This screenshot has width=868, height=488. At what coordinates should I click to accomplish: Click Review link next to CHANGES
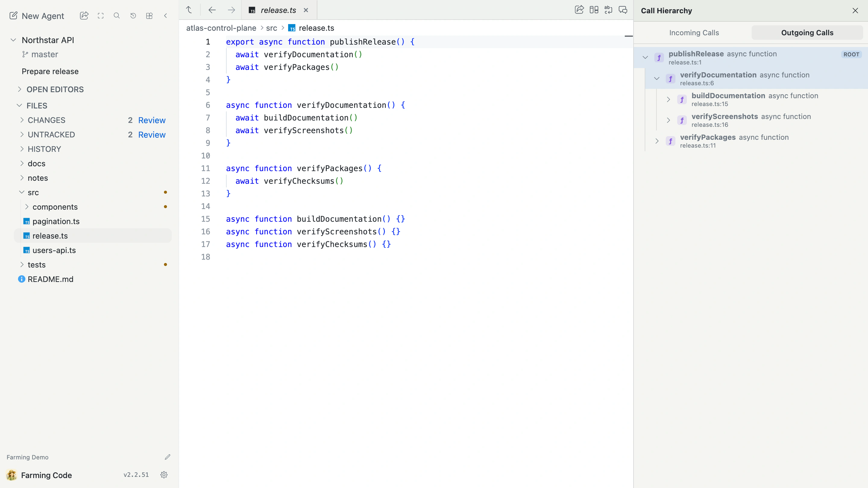pyautogui.click(x=152, y=120)
